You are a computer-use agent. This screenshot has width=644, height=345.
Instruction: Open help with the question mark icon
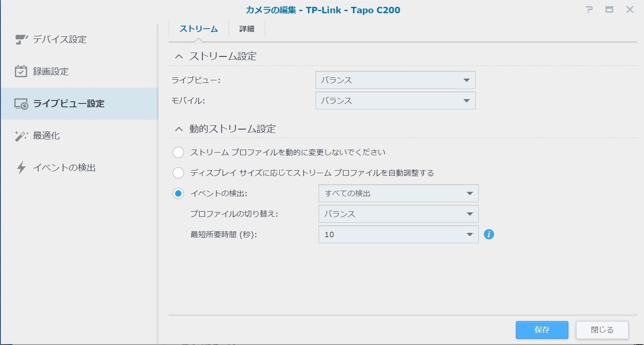point(589,10)
